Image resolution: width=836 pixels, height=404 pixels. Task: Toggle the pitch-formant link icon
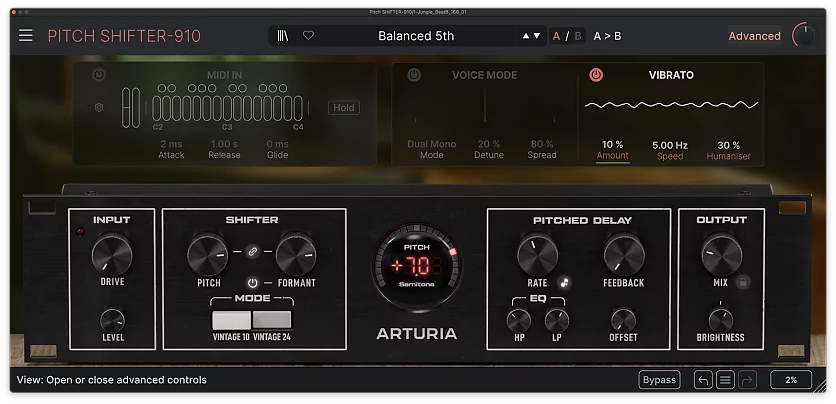click(253, 252)
